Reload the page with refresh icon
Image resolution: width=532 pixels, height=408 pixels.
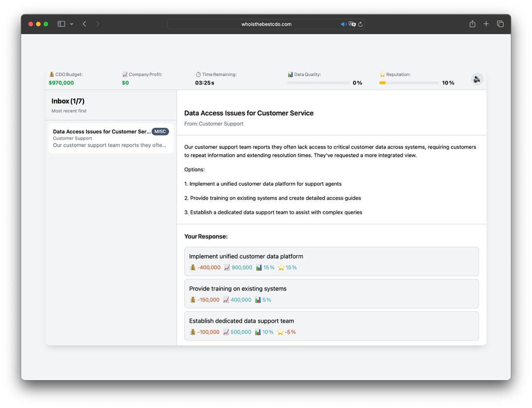click(360, 24)
